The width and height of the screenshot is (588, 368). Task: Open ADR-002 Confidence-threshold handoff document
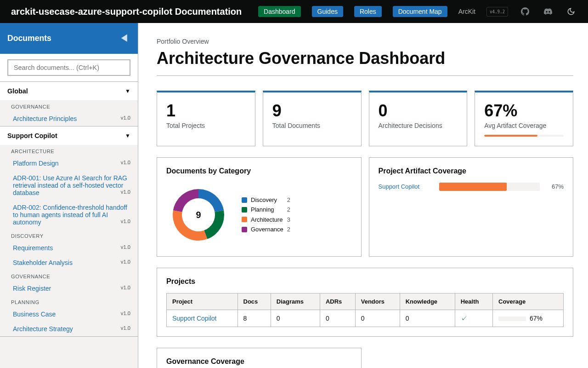pyautogui.click(x=70, y=215)
